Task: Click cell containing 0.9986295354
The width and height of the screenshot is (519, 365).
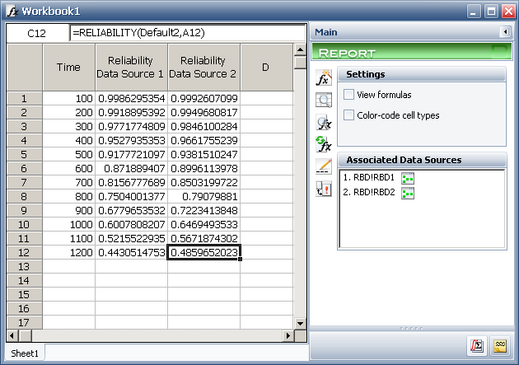Action: pyautogui.click(x=131, y=98)
